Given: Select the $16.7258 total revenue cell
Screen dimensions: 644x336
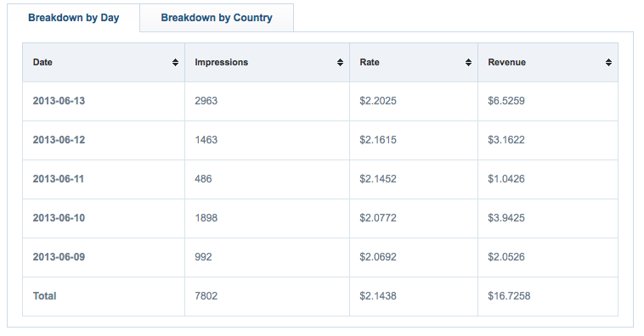Looking at the screenshot, I should coord(548,296).
